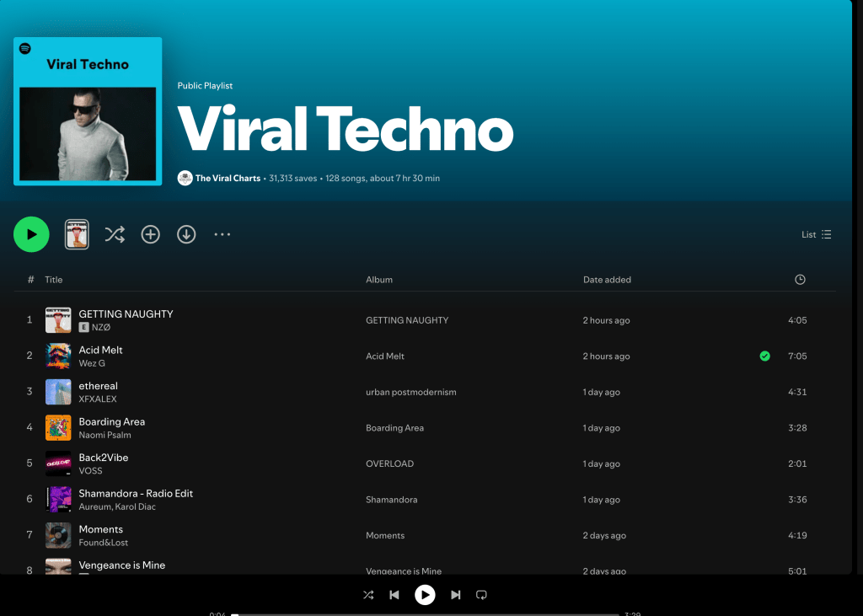863x616 pixels.
Task: Select the Shamandora - Radio Edit track title
Action: [136, 493]
